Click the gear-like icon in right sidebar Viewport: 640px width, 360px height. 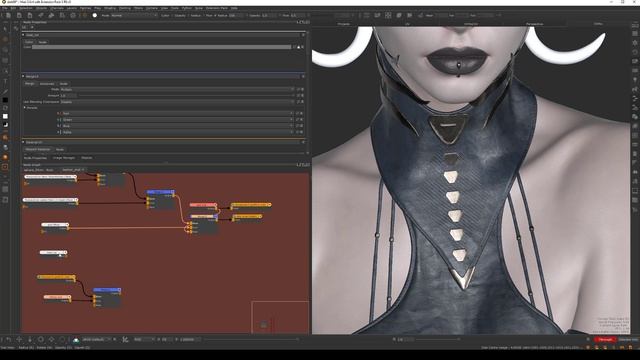[635, 43]
